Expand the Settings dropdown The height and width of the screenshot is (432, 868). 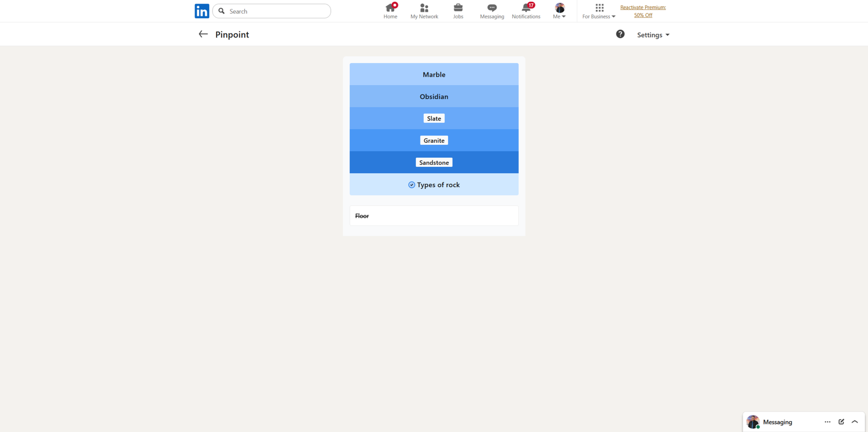(653, 35)
